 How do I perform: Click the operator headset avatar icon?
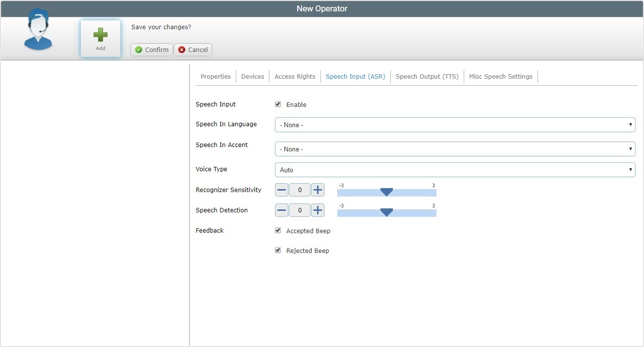coord(38,31)
